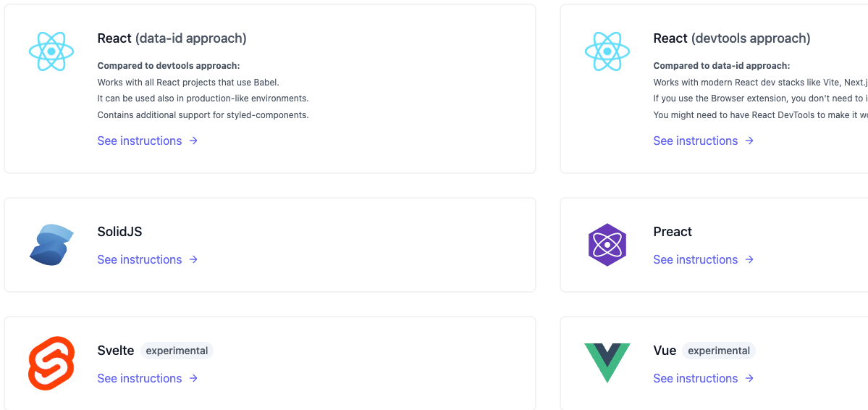Click arrow icon next to SolidJS See instructions
The image size is (868, 410).
coord(193,259)
